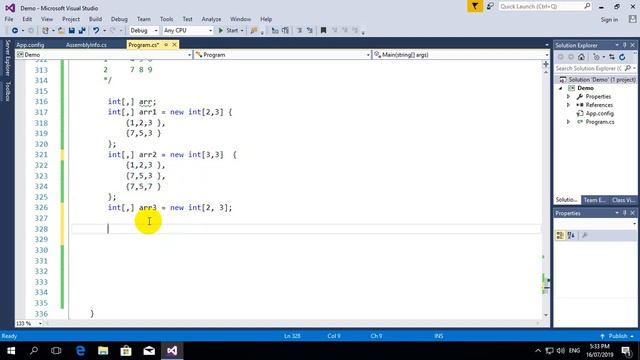Open File Explorer from the taskbar
The image size is (640, 360).
(103, 351)
